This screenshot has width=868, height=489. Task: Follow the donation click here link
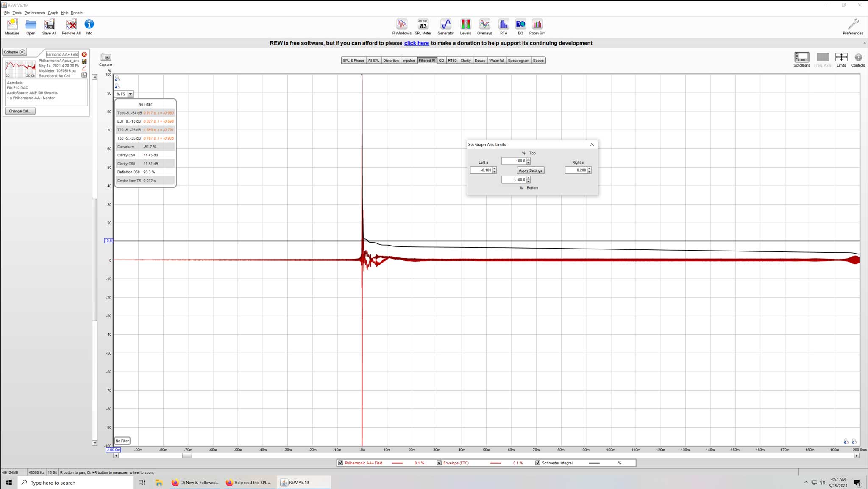pos(416,43)
